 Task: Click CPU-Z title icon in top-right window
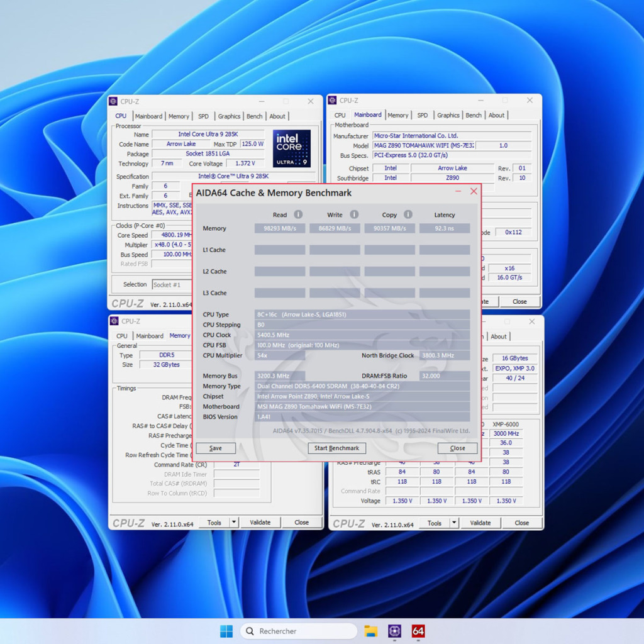pyautogui.click(x=332, y=100)
